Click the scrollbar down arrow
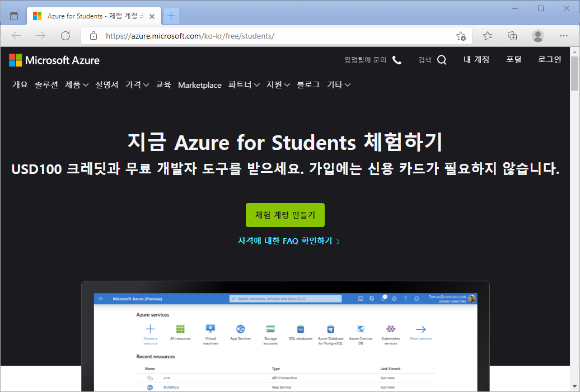The width and height of the screenshot is (580, 392). (574, 386)
